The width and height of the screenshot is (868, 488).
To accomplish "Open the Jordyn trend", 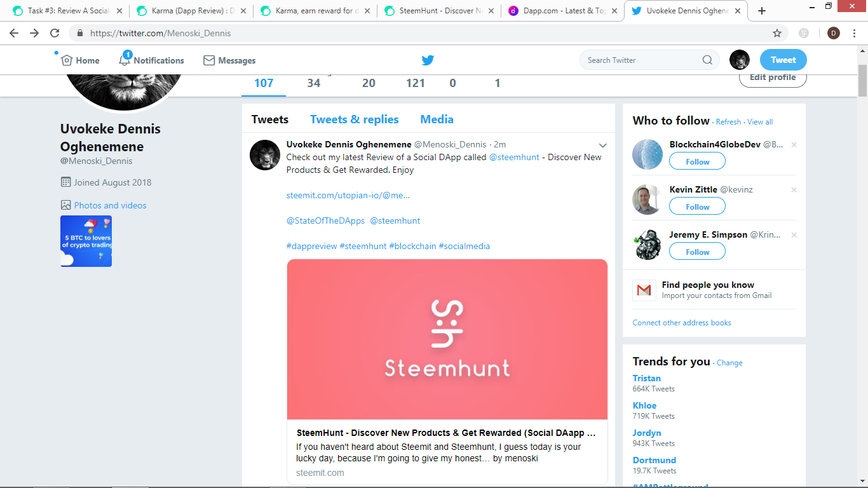I will click(x=647, y=433).
